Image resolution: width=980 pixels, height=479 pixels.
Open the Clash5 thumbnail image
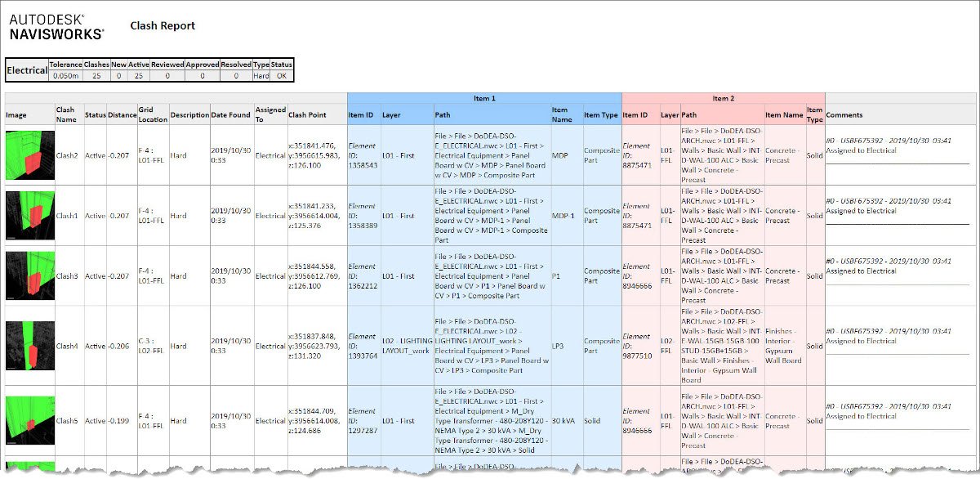29,421
